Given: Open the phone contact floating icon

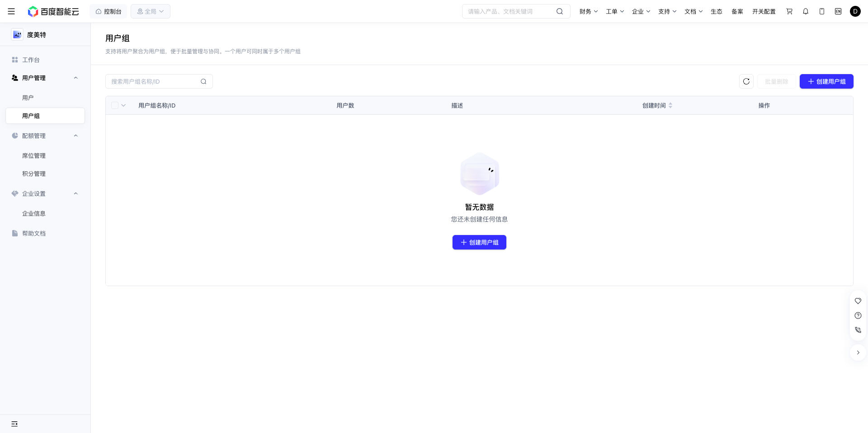Looking at the screenshot, I should [858, 330].
